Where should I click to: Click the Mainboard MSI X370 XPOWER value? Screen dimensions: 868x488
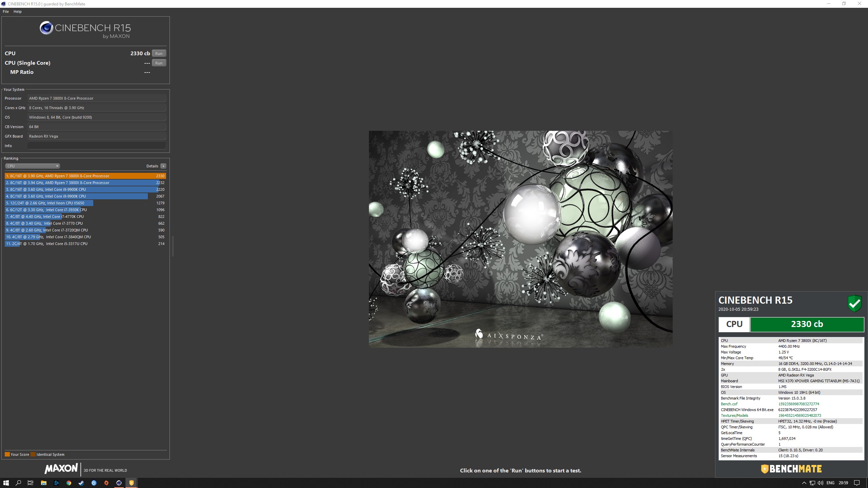click(819, 381)
